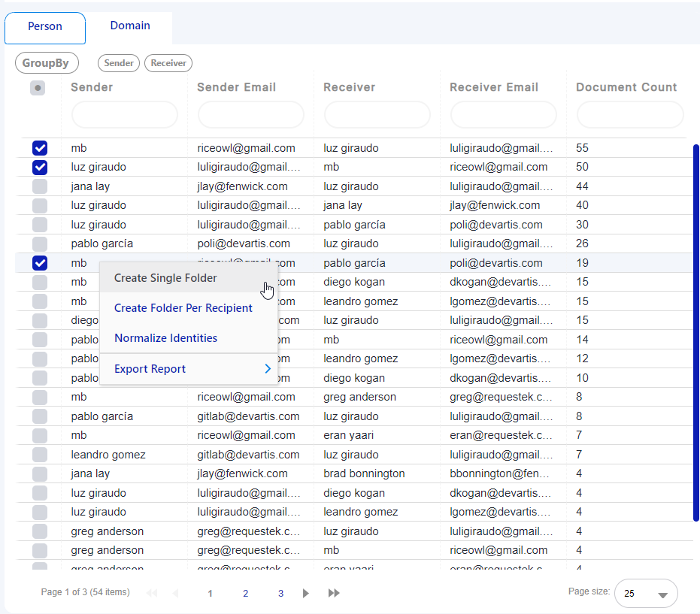Click the 'jlay@fenwick.com' receiver email cell

[495, 205]
